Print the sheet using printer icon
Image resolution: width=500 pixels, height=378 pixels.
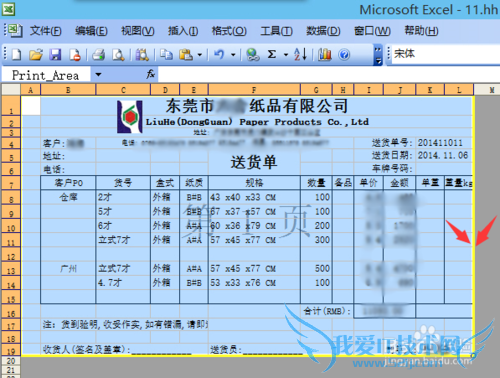[99, 54]
